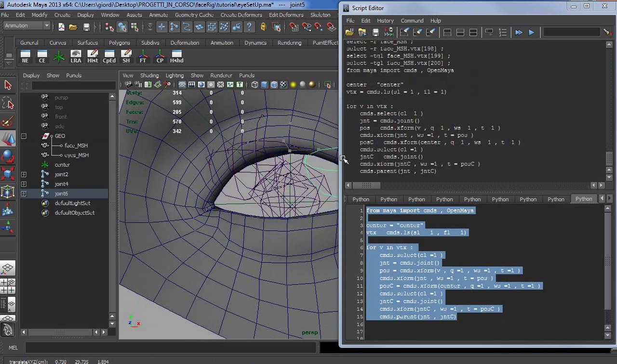The image size is (617, 364).
Task: Select face_MSH in the Outliner
Action: 76,145
